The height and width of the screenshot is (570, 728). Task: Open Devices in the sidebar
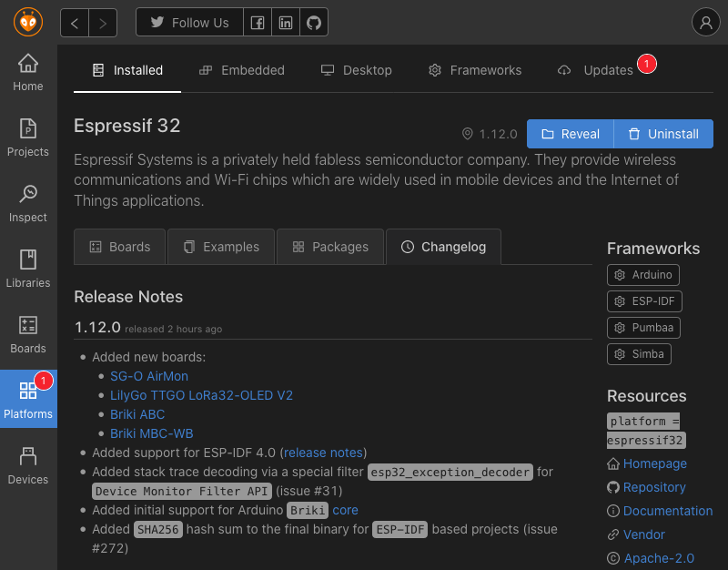coord(28,465)
